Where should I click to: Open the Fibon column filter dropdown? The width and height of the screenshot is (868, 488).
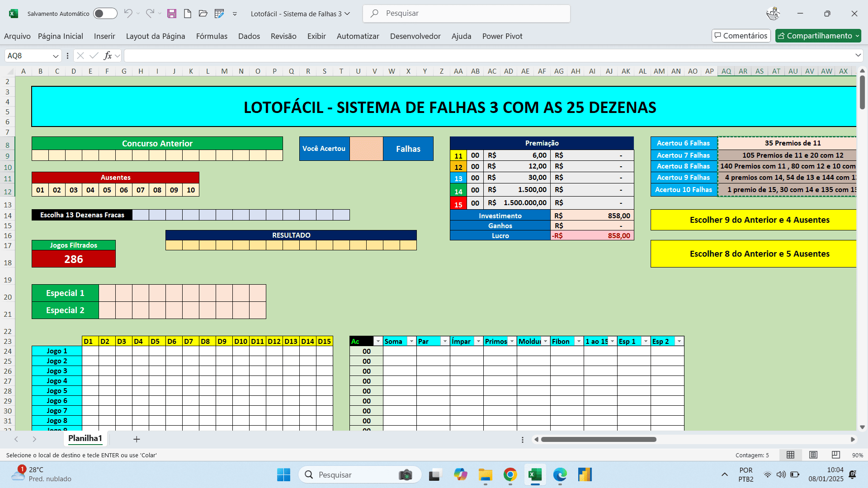579,342
